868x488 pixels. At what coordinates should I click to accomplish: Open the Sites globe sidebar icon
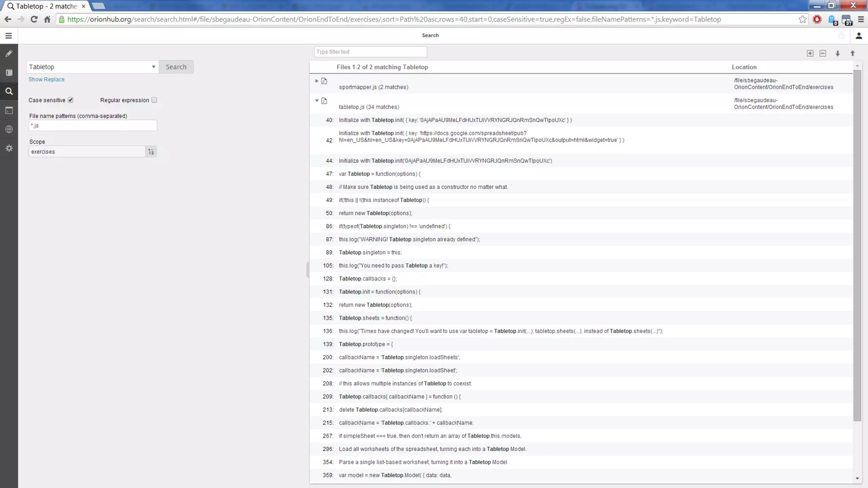click(x=9, y=129)
